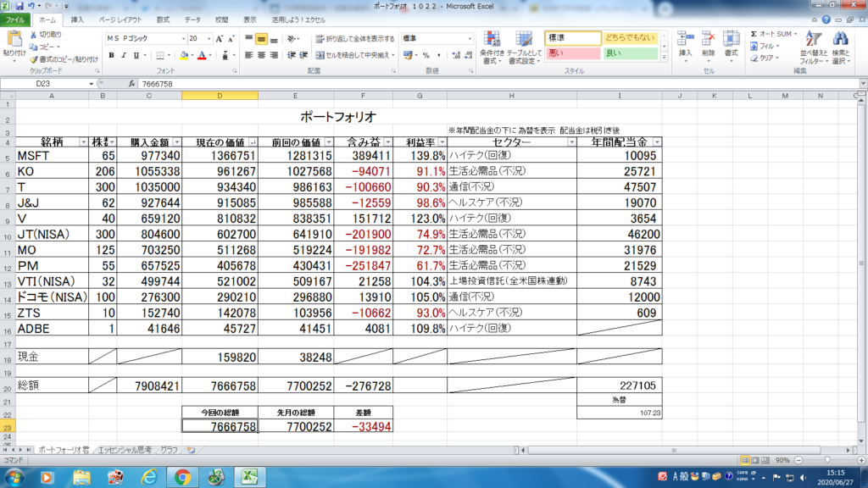
Task: Click the AutoSum (オート SUM) button
Action: (773, 34)
